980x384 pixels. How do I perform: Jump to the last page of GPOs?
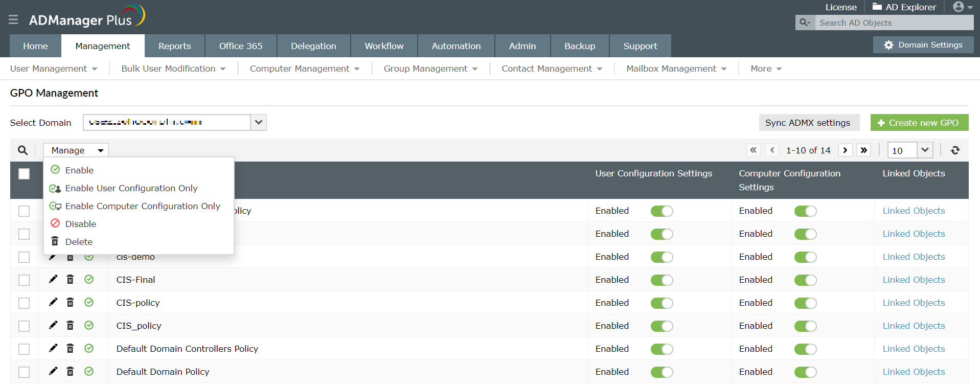tap(864, 150)
